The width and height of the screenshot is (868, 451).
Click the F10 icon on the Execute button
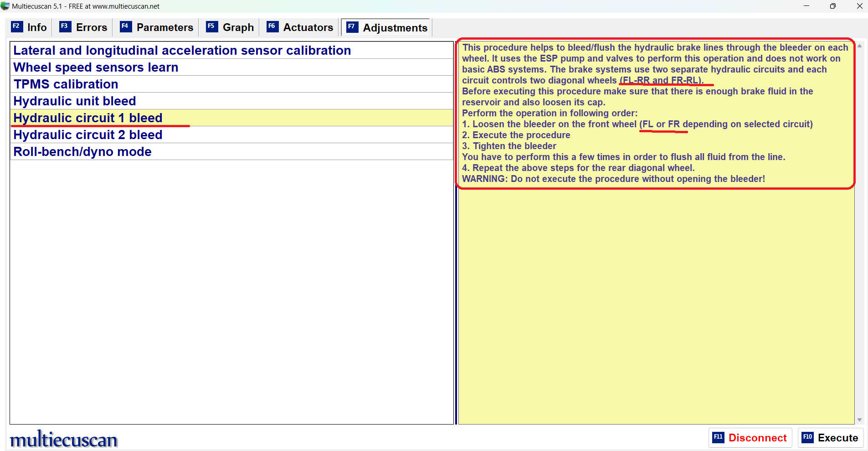tap(807, 437)
